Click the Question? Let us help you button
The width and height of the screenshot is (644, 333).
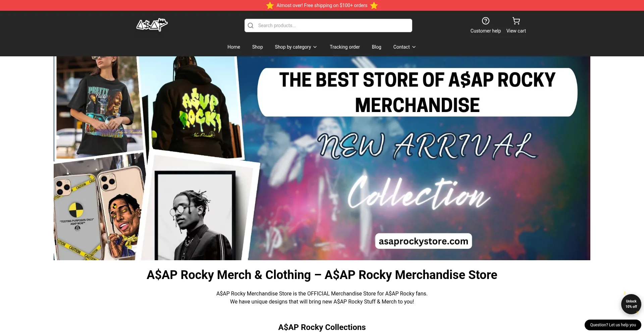[x=613, y=325]
